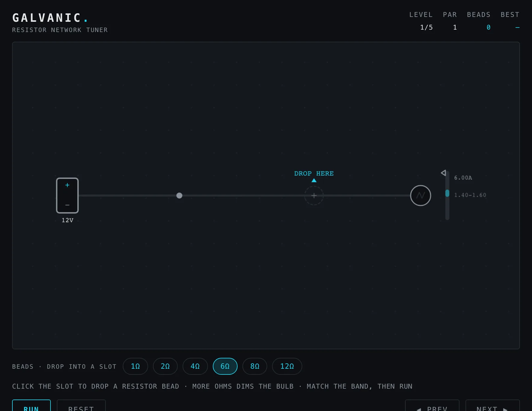Viewport: 532px width, 411px height.
Task: Click the 12V battery component
Action: (x=67, y=196)
